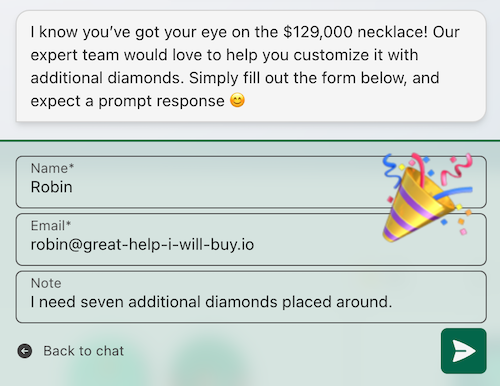The image size is (500, 386).
Task: Click the green divider line above the form
Action: [250, 141]
